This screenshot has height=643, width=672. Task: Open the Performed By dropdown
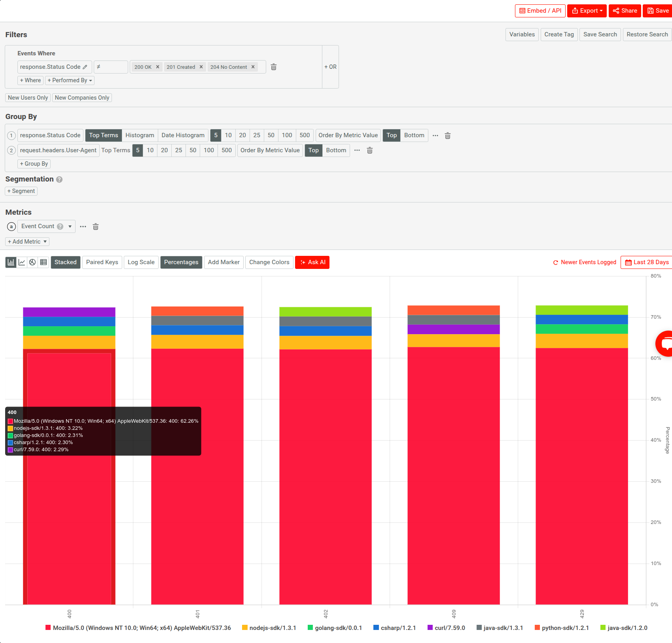coord(70,80)
